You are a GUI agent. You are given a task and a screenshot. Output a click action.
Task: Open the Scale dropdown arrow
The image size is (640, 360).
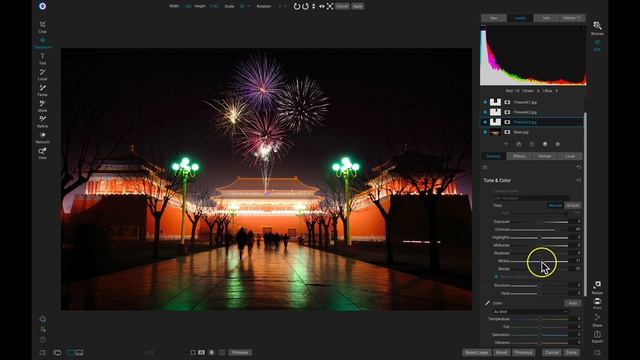click(249, 7)
